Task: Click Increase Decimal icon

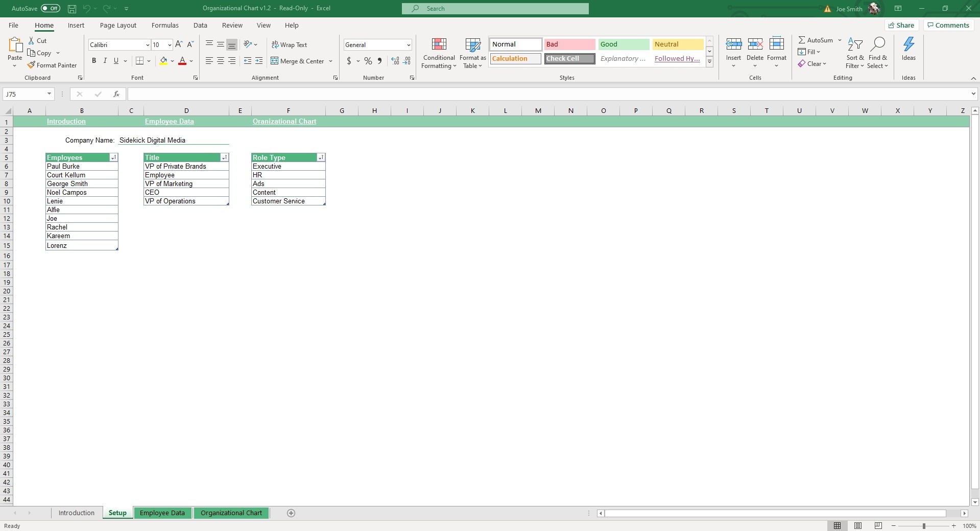Action: click(x=395, y=61)
